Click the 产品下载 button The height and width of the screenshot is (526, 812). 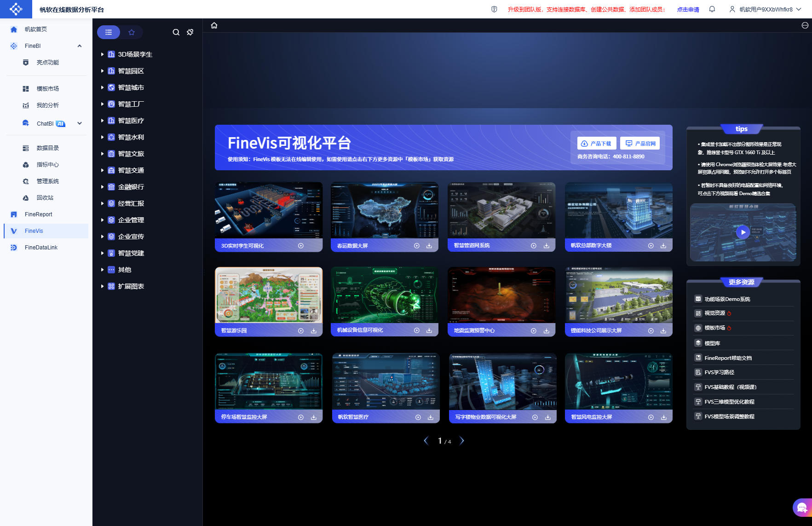click(x=596, y=144)
